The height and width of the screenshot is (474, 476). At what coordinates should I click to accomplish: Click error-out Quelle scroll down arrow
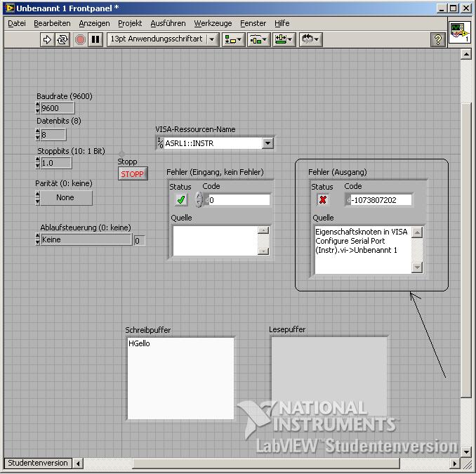(x=417, y=268)
